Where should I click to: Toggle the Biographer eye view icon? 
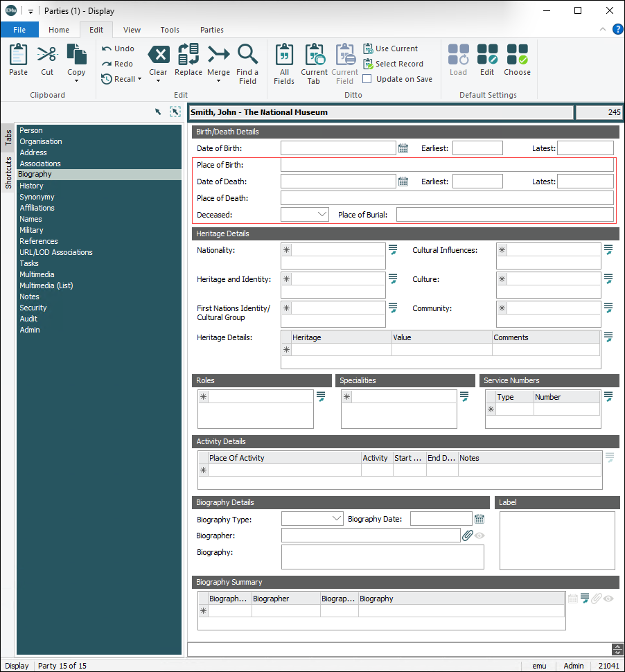[x=479, y=536]
